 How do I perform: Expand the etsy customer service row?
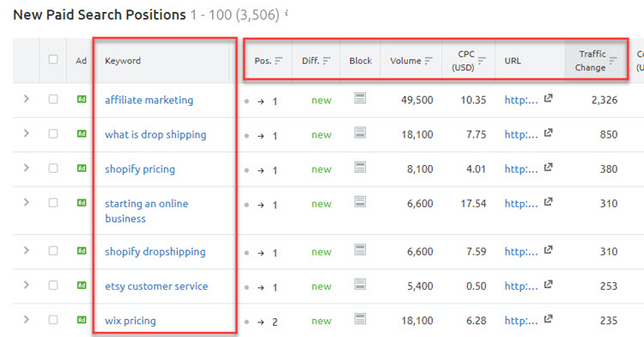(27, 285)
